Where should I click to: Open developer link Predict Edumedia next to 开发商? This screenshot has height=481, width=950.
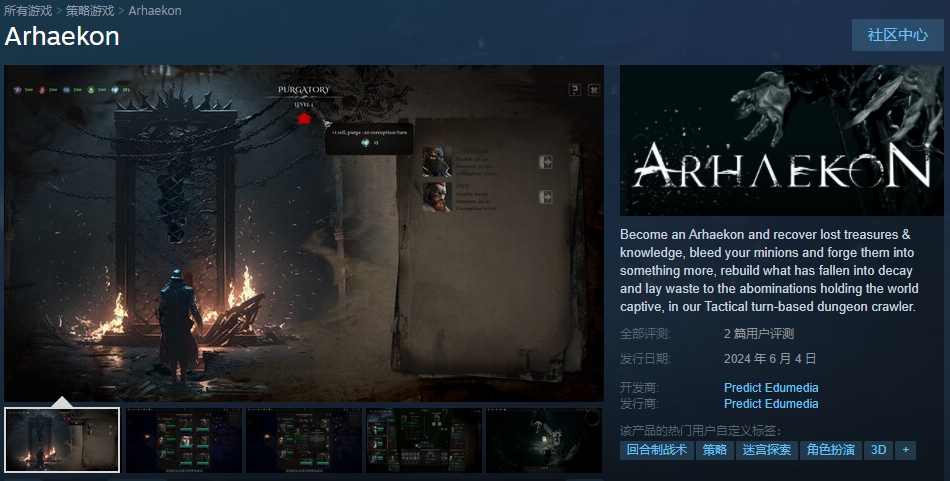pos(771,388)
